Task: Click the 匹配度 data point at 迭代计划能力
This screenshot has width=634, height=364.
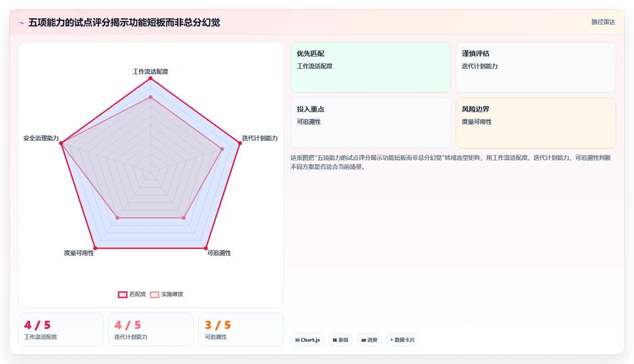Action: coord(240,144)
